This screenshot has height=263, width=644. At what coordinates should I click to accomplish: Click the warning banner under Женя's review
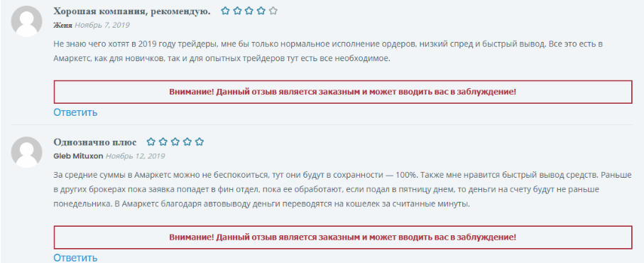pos(342,92)
